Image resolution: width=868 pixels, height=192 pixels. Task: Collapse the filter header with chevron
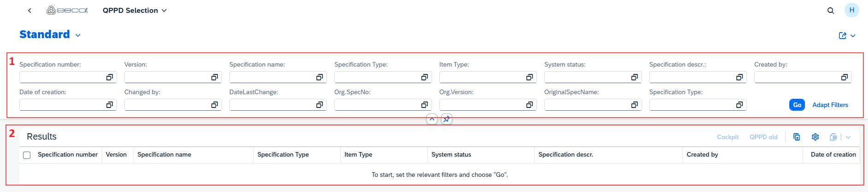point(432,119)
